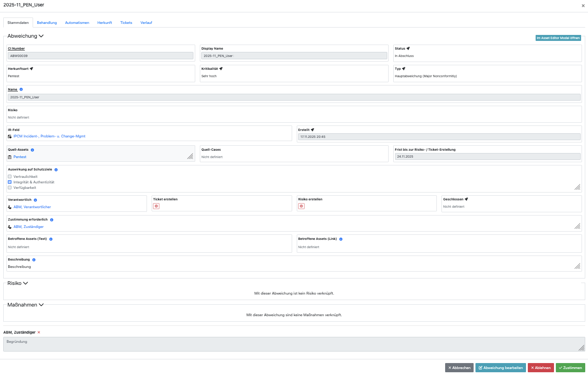Tick the Verfügbarkeit checkbox
This screenshot has height=375, width=588.
pos(10,187)
